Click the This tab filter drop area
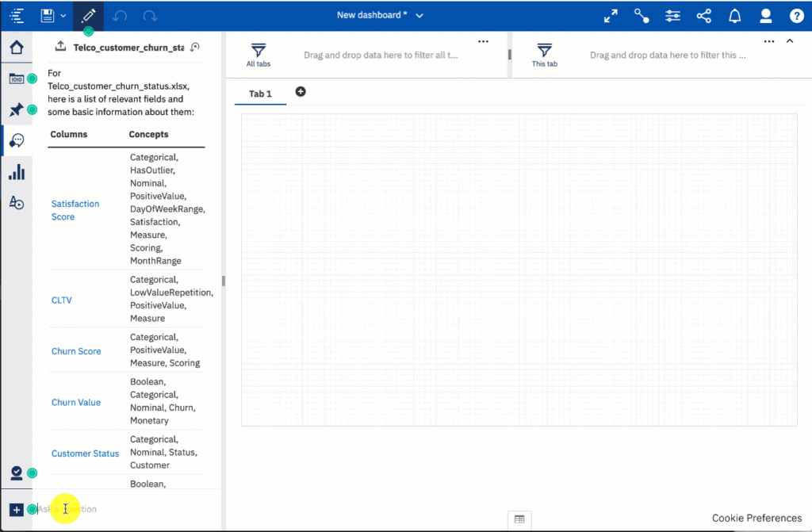The width and height of the screenshot is (812, 532). coord(668,55)
